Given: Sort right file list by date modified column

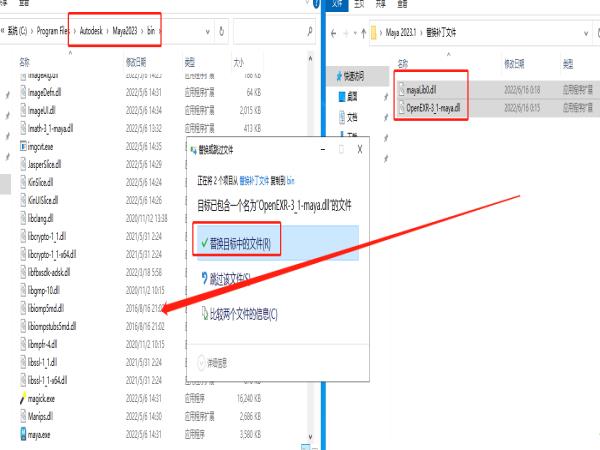Looking at the screenshot, I should (514, 64).
